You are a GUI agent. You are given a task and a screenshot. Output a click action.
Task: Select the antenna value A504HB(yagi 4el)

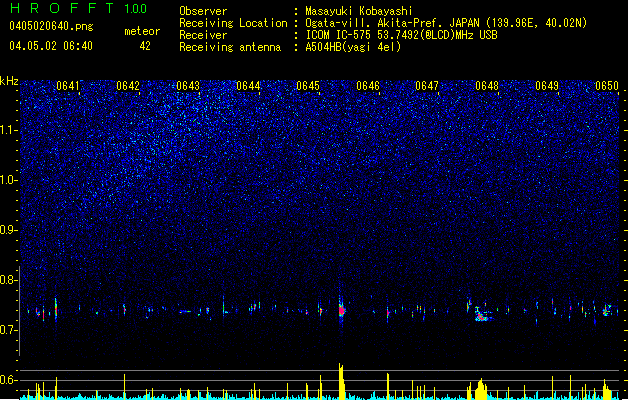[x=353, y=47]
